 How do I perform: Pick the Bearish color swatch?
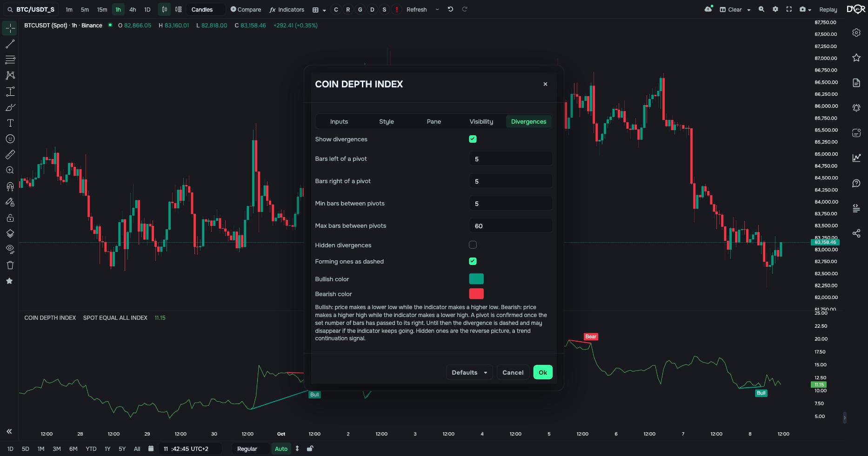click(476, 294)
